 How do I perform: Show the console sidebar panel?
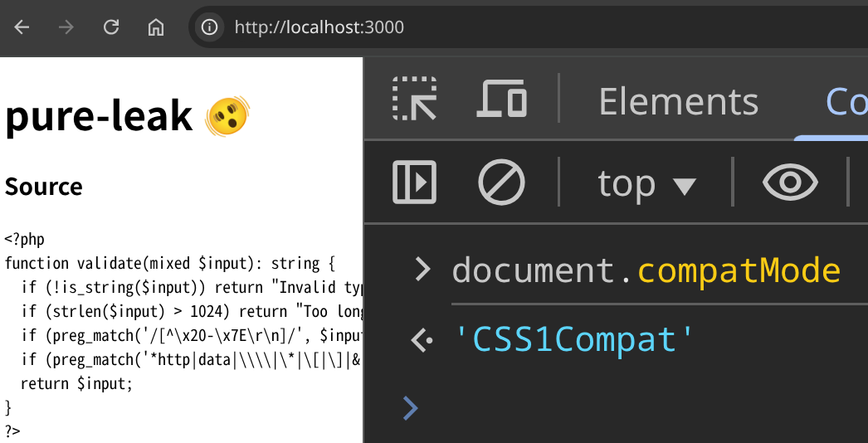pyautogui.click(x=415, y=182)
